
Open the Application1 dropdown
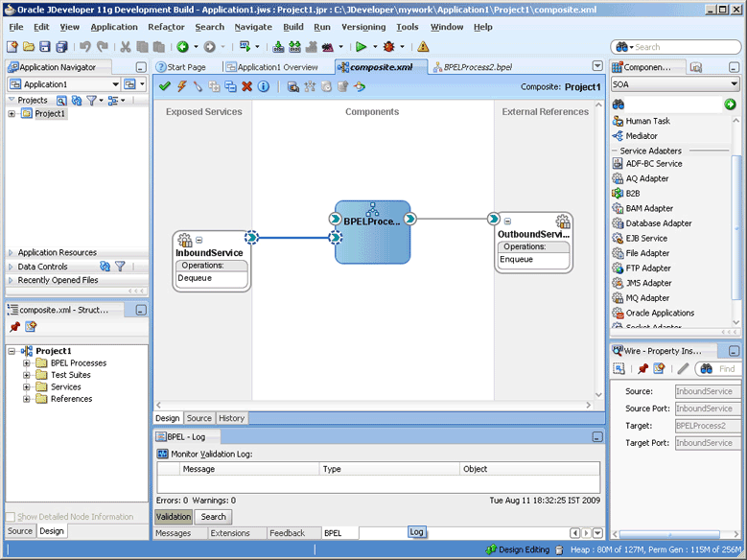pos(115,84)
